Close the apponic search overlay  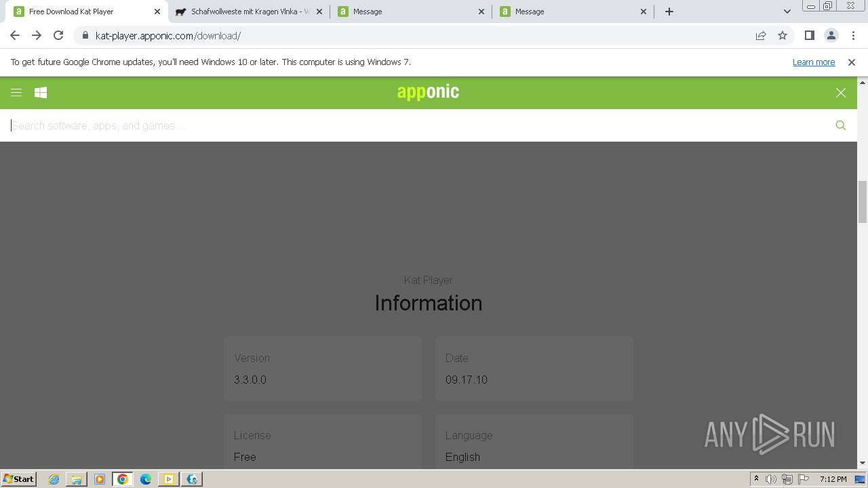(841, 93)
